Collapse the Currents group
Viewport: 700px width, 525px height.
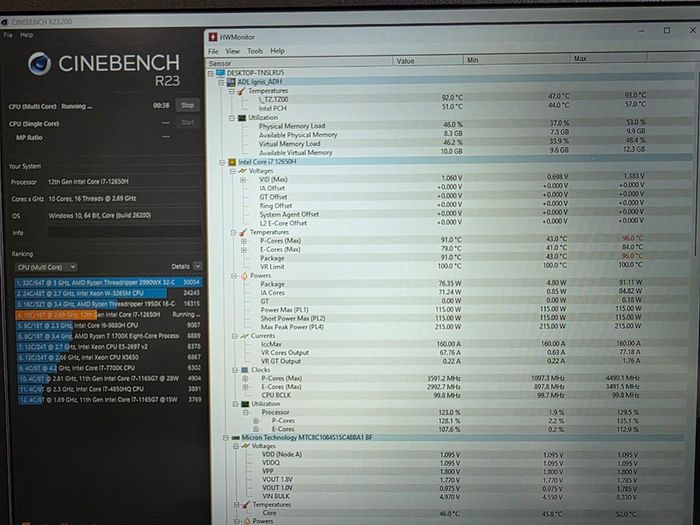pos(235,336)
